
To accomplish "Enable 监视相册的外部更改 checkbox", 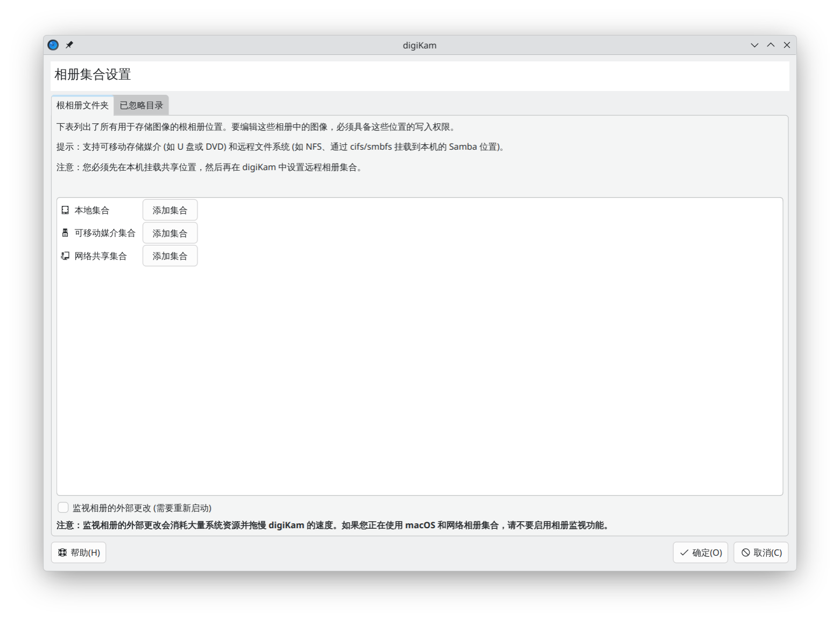I will [63, 508].
